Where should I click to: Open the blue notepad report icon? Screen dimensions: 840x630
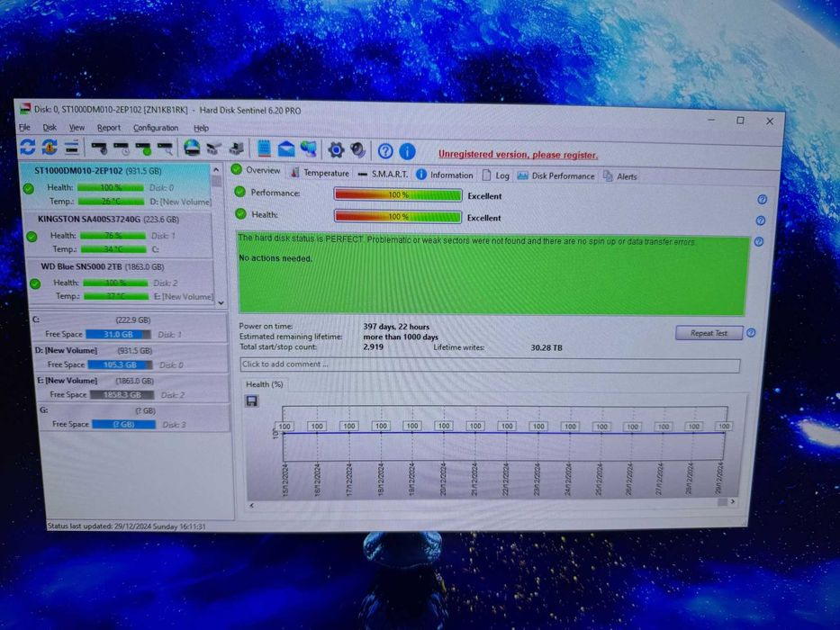tap(264, 148)
